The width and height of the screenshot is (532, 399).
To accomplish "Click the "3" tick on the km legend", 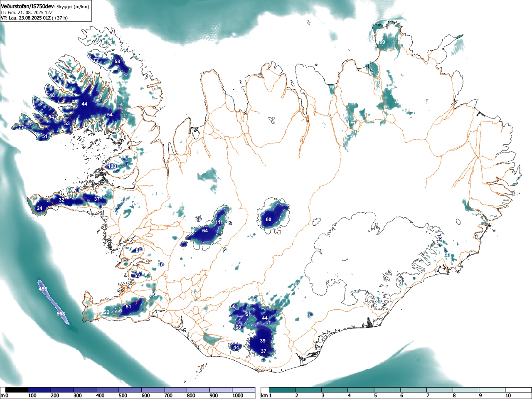I will (x=323, y=395).
